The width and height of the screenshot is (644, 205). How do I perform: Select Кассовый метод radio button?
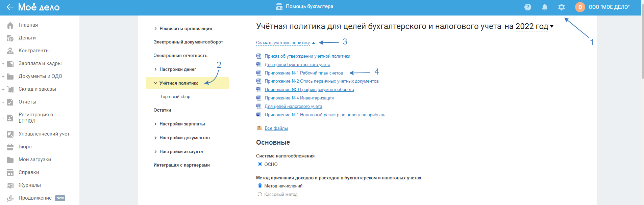260,194
